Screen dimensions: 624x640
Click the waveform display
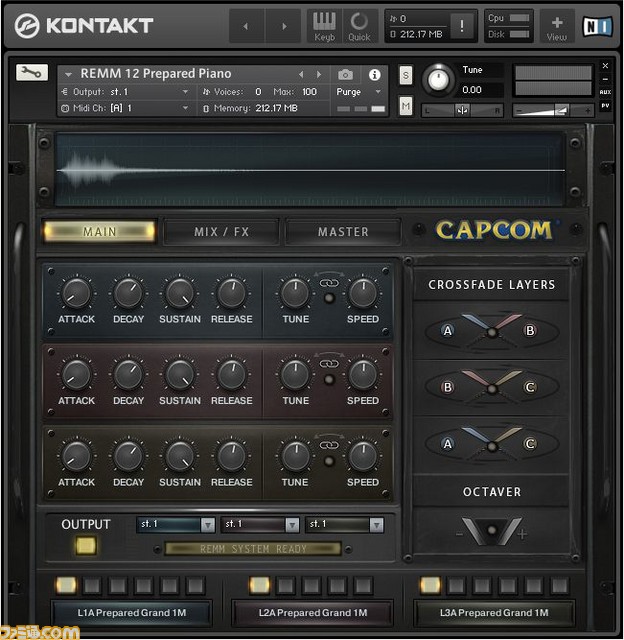[x=310, y=169]
